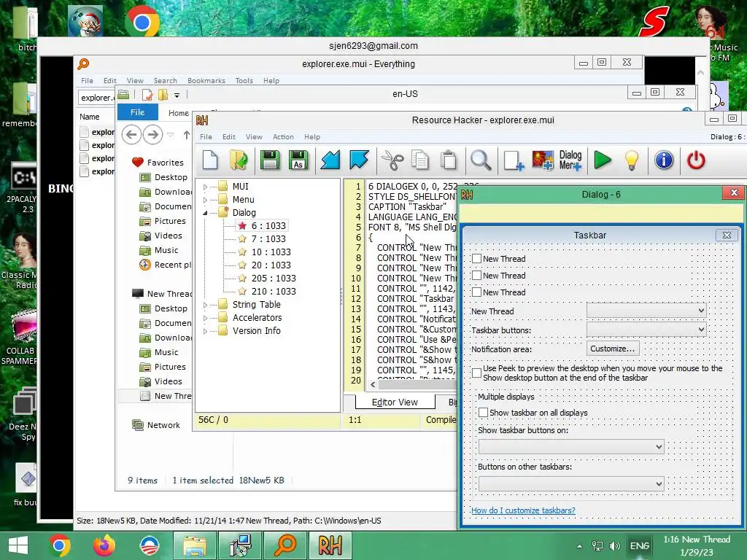Click the Add image resource icon
The height and width of the screenshot is (560, 747).
coord(543,160)
